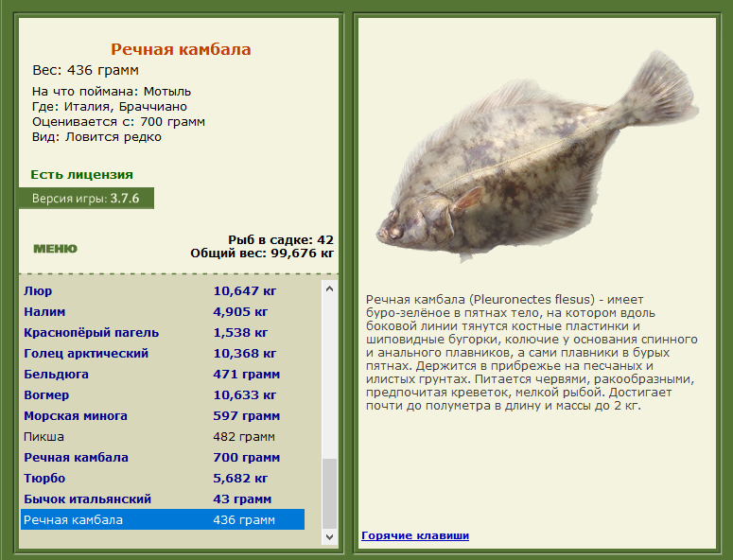Image resolution: width=733 pixels, height=560 pixels.
Task: Click the fish list scrollbar thumb
Action: (329, 494)
